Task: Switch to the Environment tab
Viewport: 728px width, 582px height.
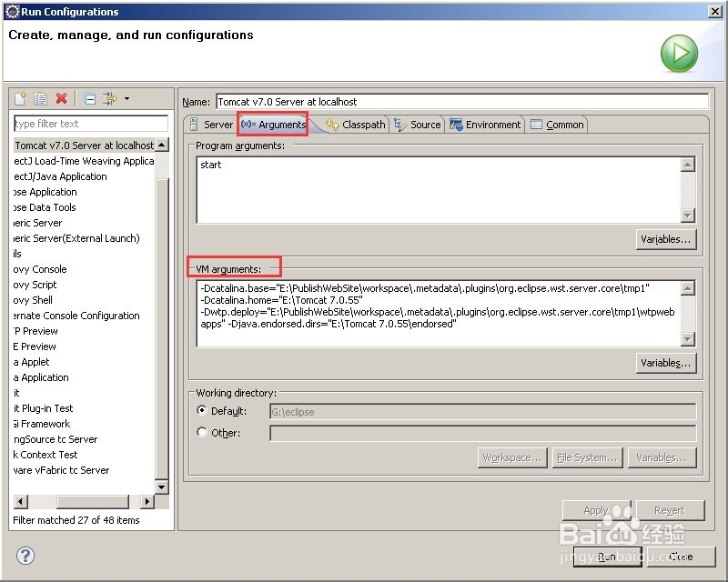Action: pyautogui.click(x=486, y=125)
